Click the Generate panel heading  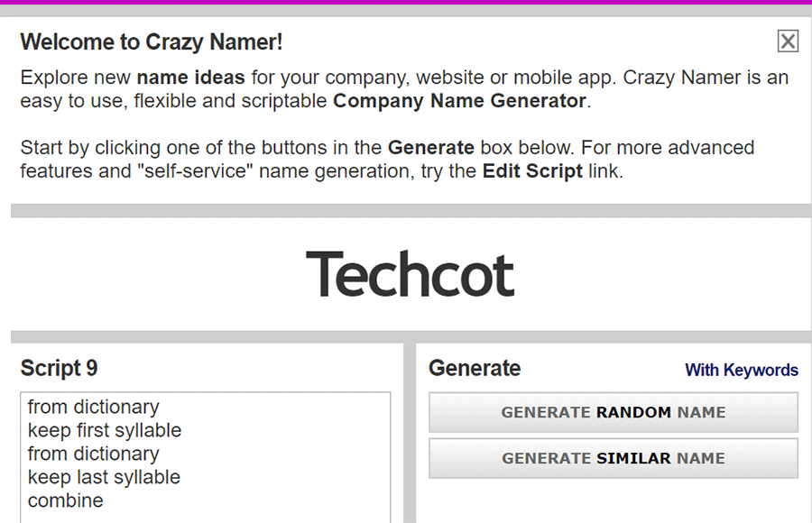coord(475,368)
